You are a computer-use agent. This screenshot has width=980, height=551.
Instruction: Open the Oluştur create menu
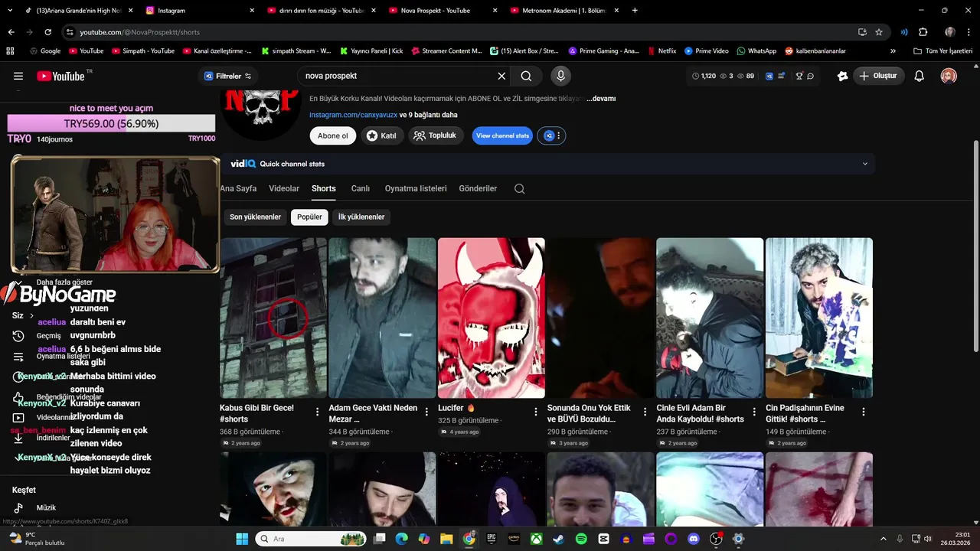point(877,76)
